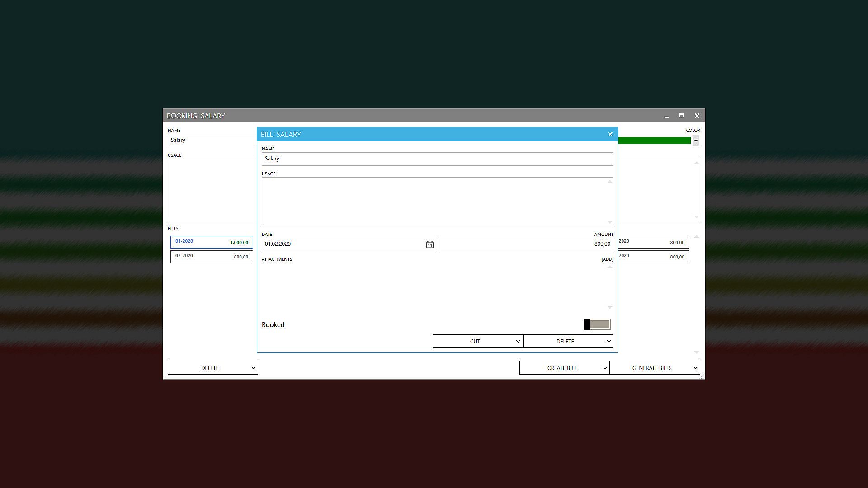Expand the bill DELETE dropdown arrow

pyautogui.click(x=608, y=342)
